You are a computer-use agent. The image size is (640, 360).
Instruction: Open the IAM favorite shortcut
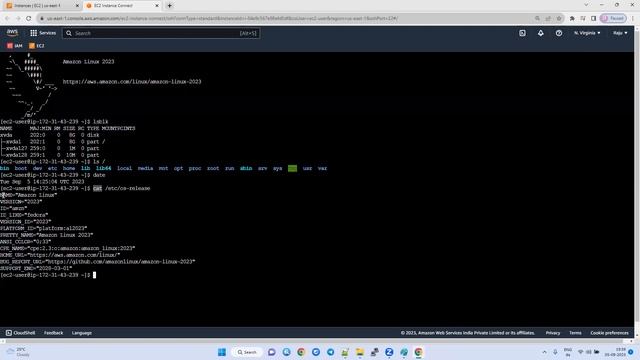[15, 46]
